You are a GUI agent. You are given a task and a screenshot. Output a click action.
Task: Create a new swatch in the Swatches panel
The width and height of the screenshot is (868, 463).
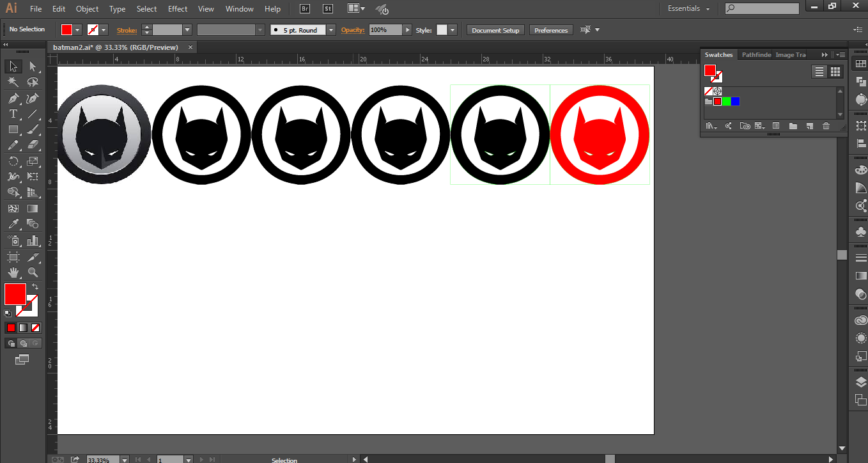(809, 126)
